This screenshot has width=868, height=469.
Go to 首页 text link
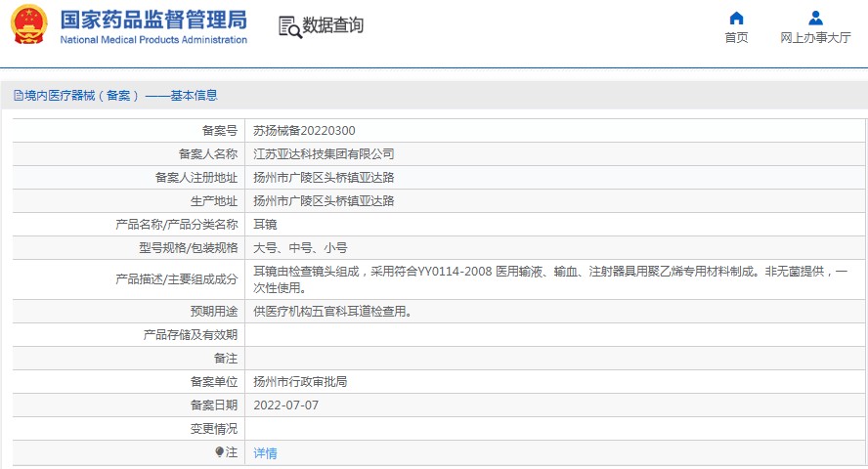click(x=736, y=37)
